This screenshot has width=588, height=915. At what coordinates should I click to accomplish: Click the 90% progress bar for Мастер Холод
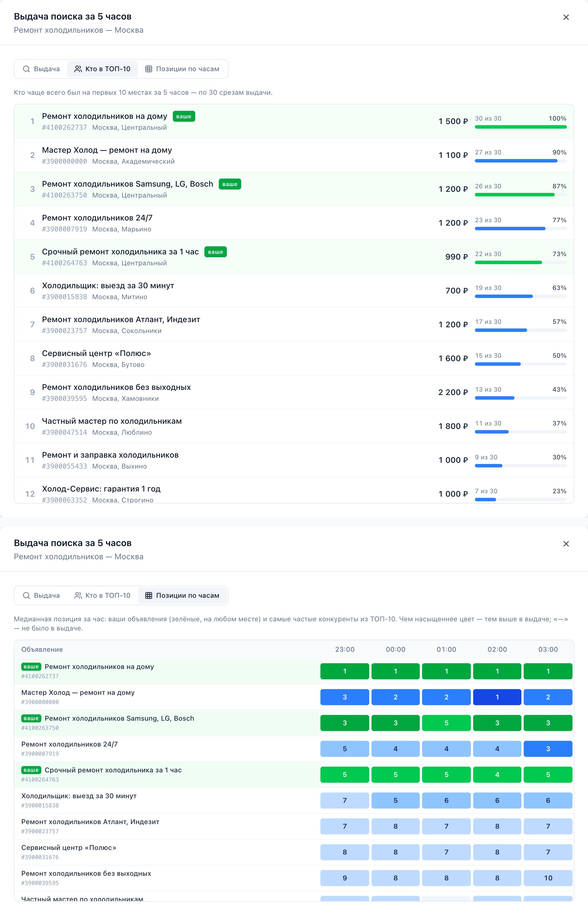521,161
